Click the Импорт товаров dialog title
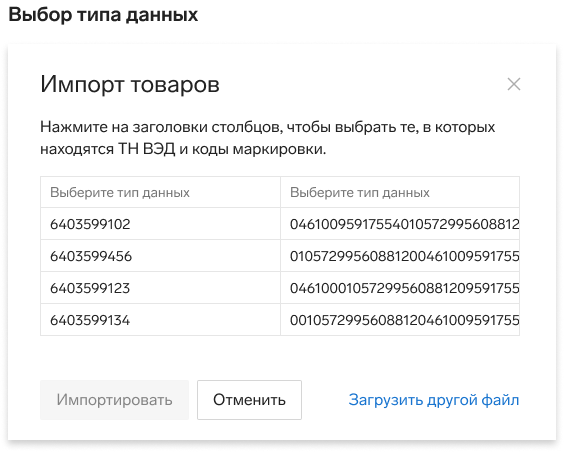The width and height of the screenshot is (564, 452). [x=130, y=85]
